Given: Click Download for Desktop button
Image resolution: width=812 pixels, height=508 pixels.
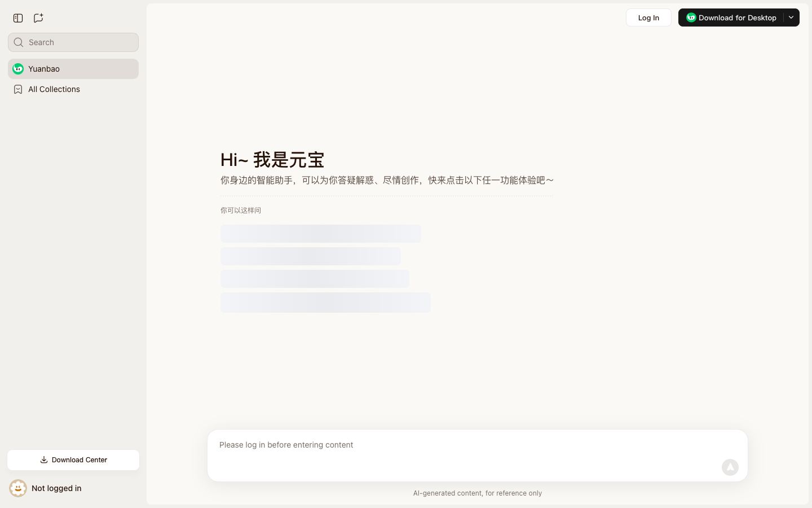Looking at the screenshot, I should (731, 17).
